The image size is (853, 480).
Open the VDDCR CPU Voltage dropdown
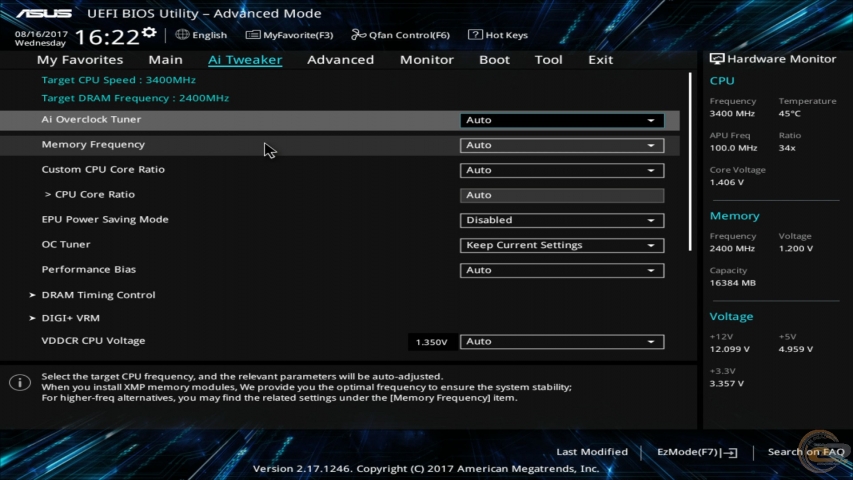pyautogui.click(x=562, y=342)
